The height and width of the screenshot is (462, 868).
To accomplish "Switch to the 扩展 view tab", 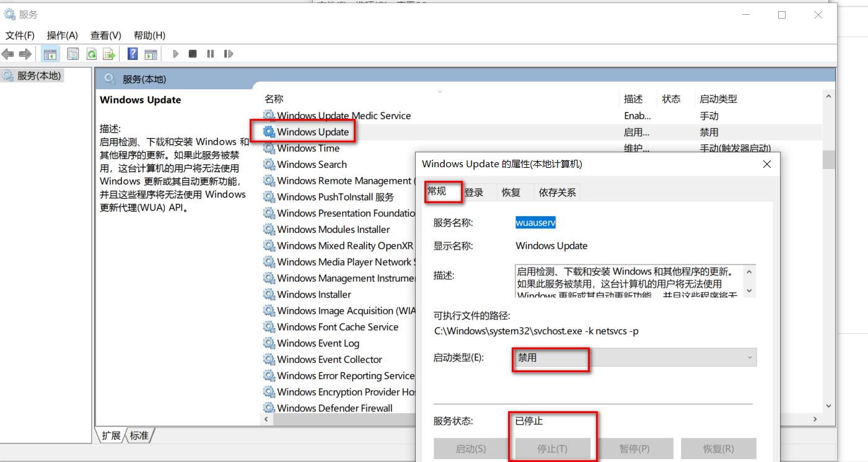I will (112, 435).
